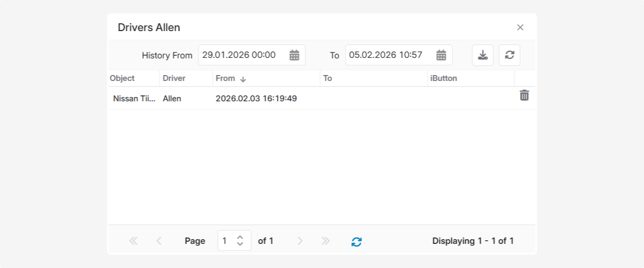Decrease page number with spinner down arrow

(240, 245)
